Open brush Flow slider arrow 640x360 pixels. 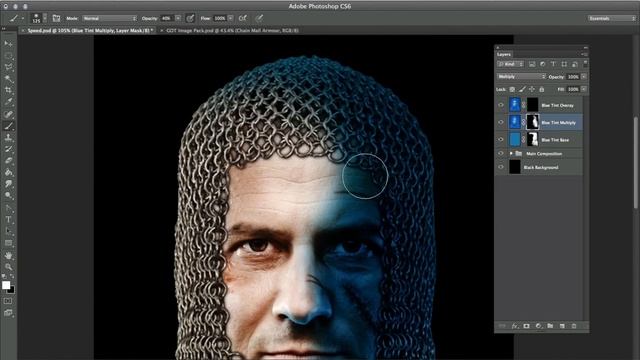[231, 18]
